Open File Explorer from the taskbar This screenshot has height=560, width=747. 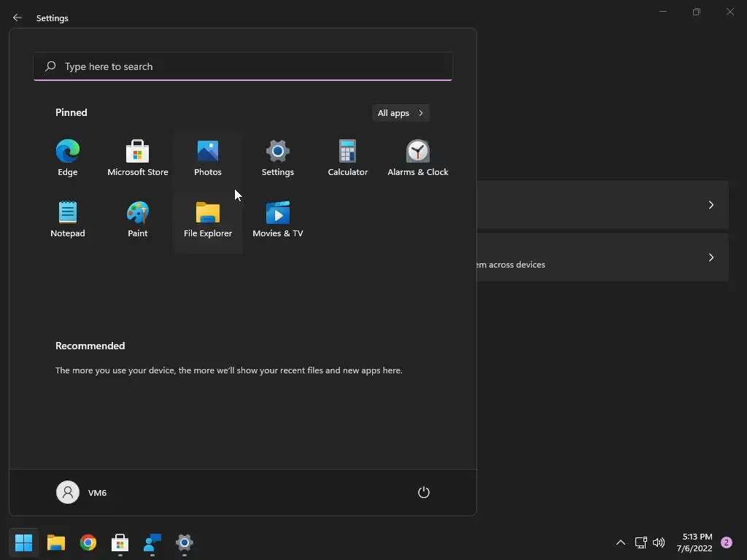click(56, 542)
